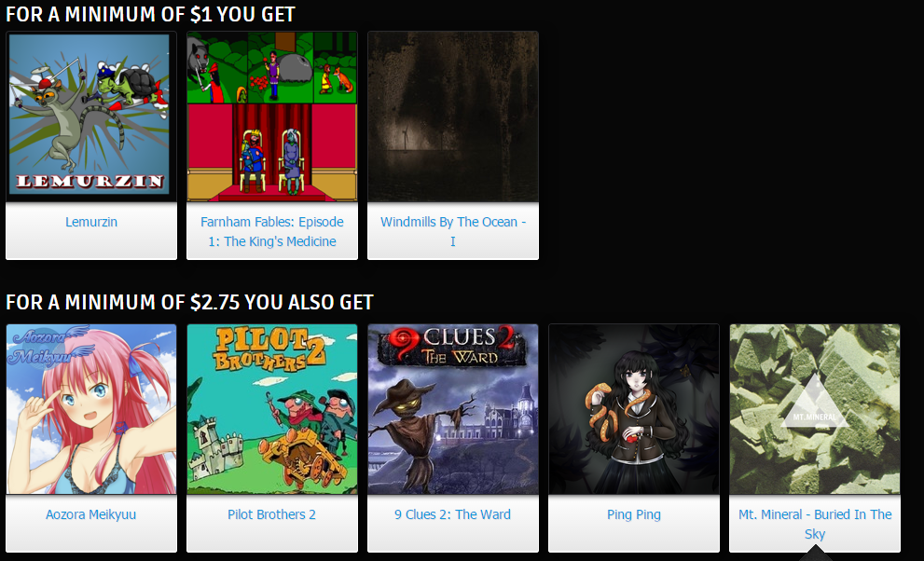The height and width of the screenshot is (561, 924).
Task: Click the 9 Clues 2 The Ward logo banner
Action: [452, 348]
